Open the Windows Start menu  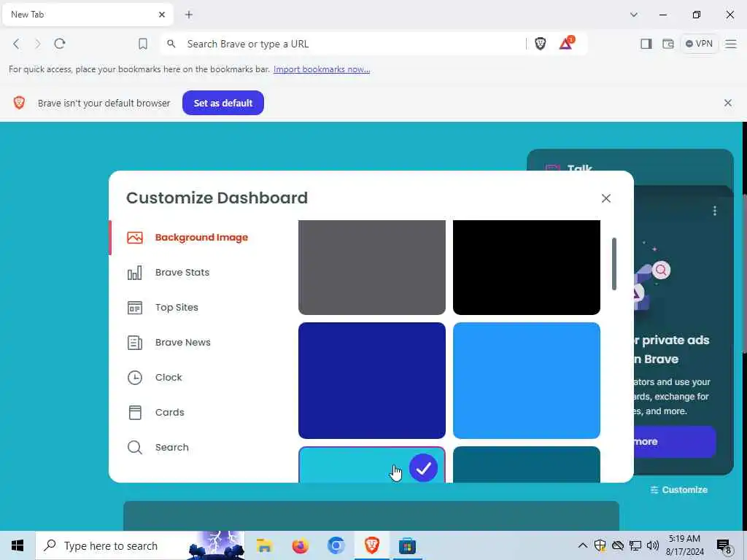pyautogui.click(x=18, y=545)
